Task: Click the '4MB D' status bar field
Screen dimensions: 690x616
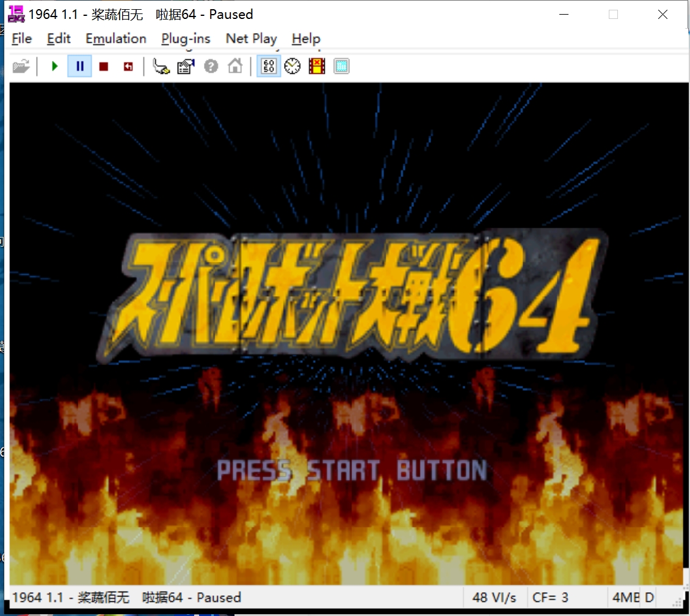Action: (x=633, y=598)
